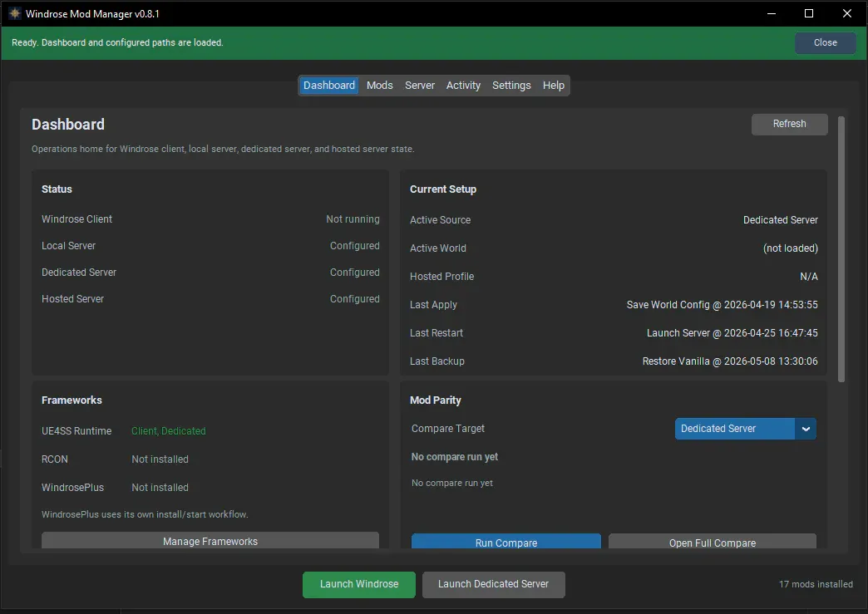Open the Dashboard tab
868x614 pixels.
(328, 86)
